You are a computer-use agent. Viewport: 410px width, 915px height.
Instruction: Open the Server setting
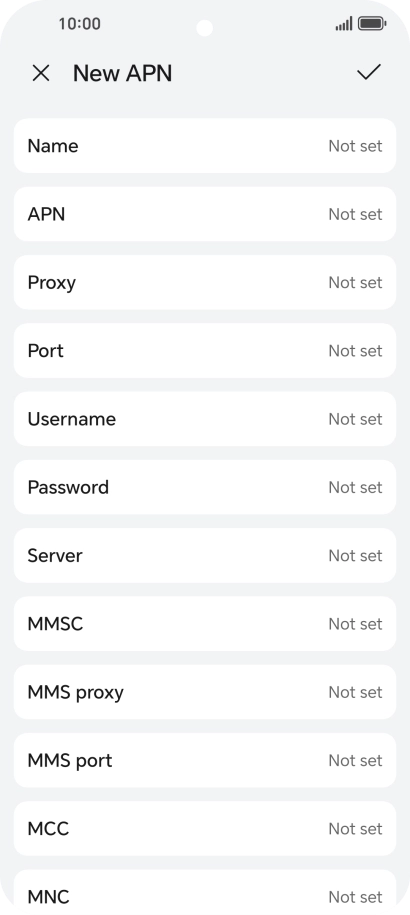(x=205, y=556)
